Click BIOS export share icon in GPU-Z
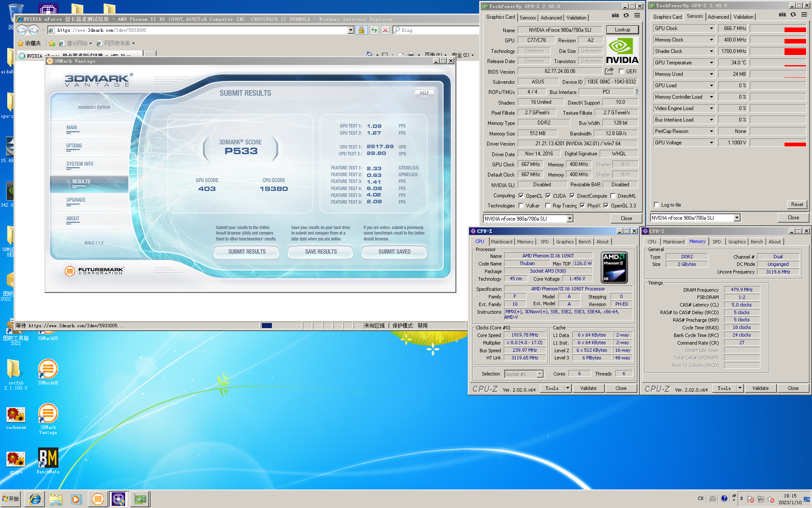The height and width of the screenshot is (508, 812). point(609,71)
